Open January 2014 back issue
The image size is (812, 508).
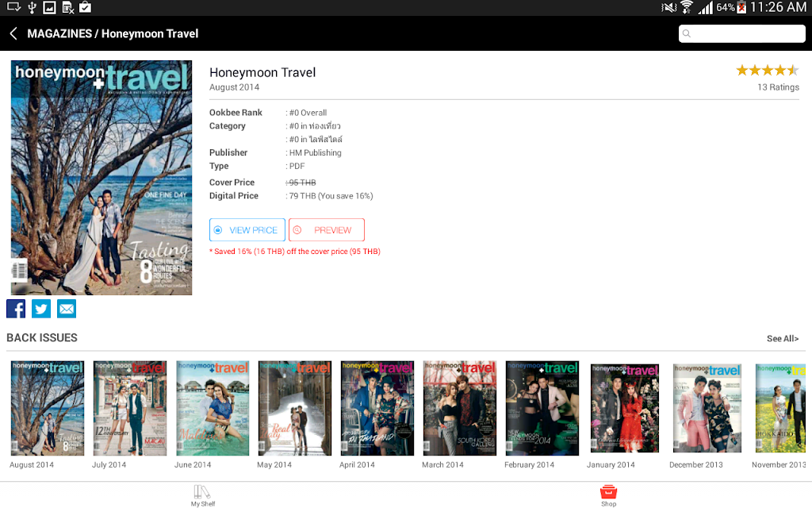pyautogui.click(x=625, y=409)
